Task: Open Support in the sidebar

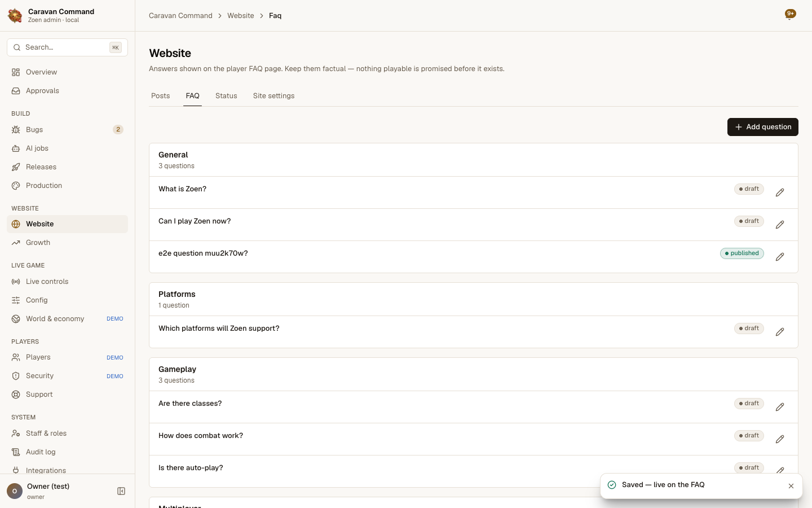Action: coord(67,395)
